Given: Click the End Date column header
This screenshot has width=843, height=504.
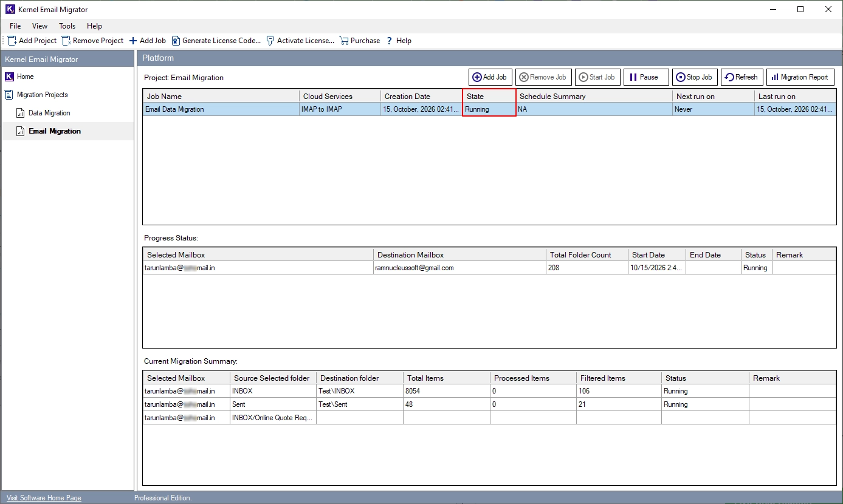Looking at the screenshot, I should click(x=714, y=255).
